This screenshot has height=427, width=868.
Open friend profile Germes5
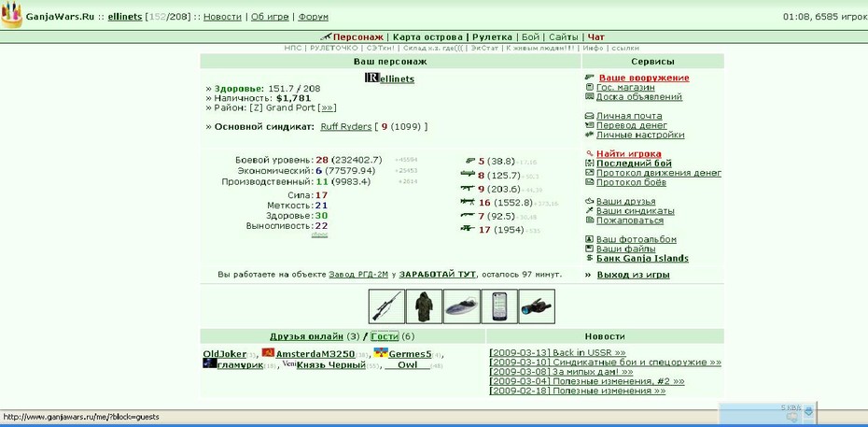click(410, 354)
